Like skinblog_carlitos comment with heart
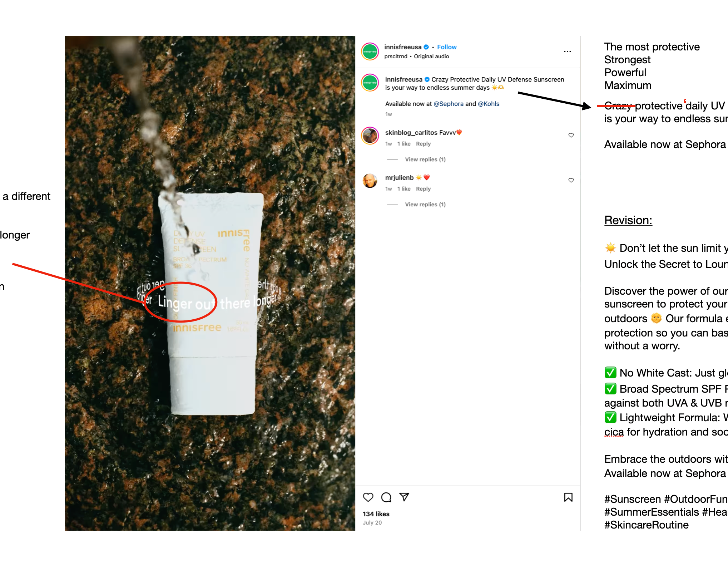The height and width of the screenshot is (570, 728). 571,135
